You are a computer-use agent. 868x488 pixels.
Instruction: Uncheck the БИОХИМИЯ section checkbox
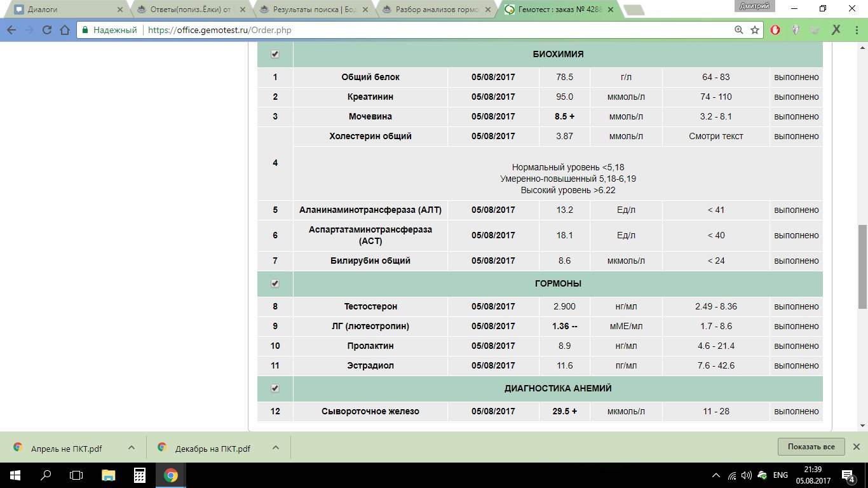[275, 55]
